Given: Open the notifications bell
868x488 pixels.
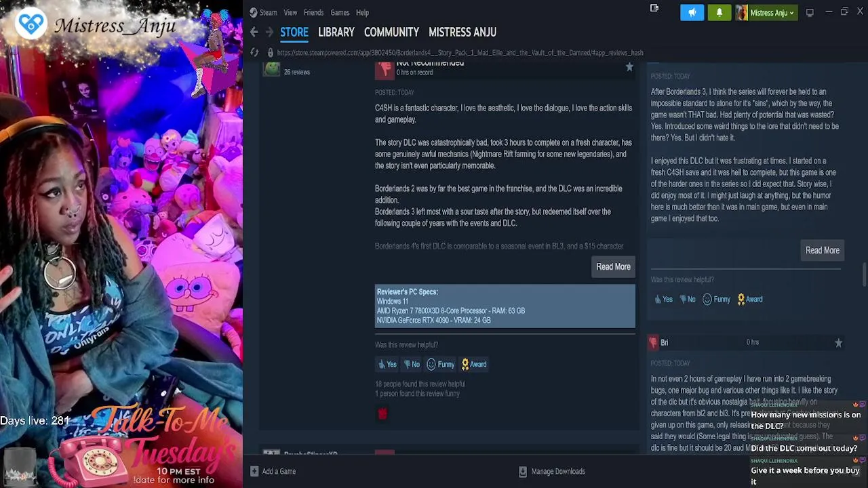Looking at the screenshot, I should point(719,12).
